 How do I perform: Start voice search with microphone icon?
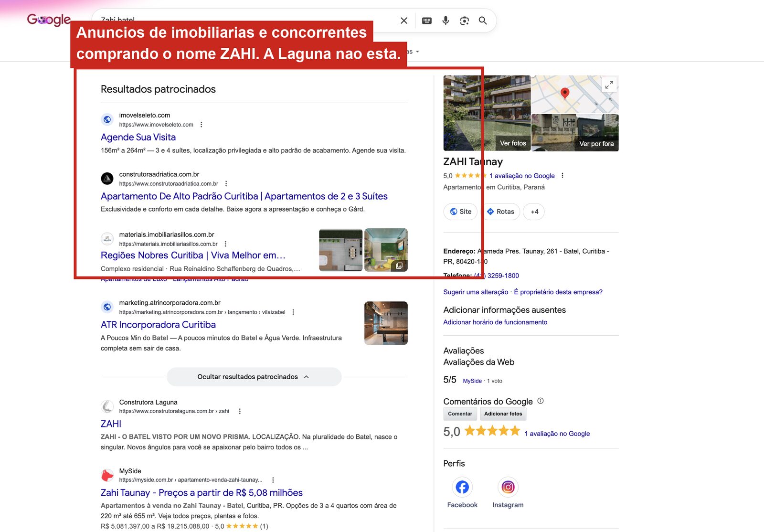[446, 21]
